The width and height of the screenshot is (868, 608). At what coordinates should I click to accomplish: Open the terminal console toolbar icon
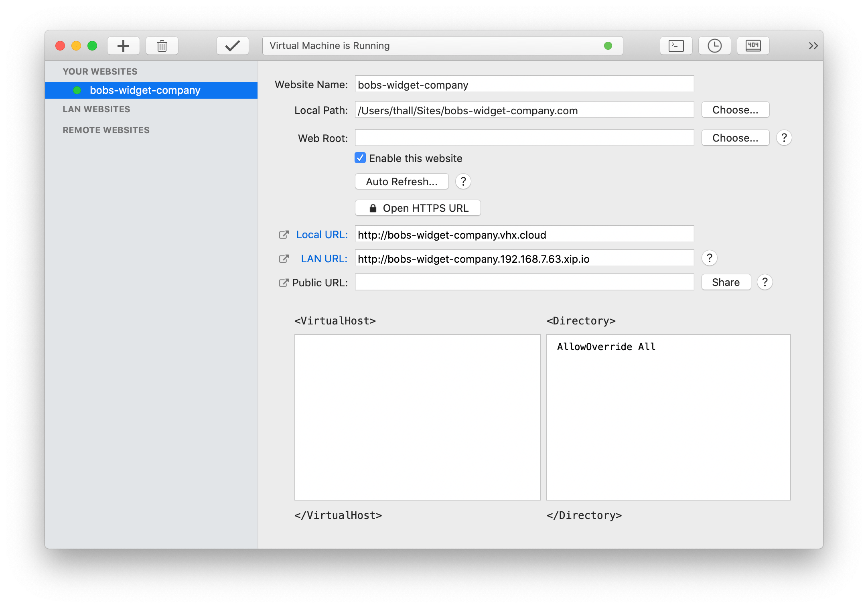[676, 46]
